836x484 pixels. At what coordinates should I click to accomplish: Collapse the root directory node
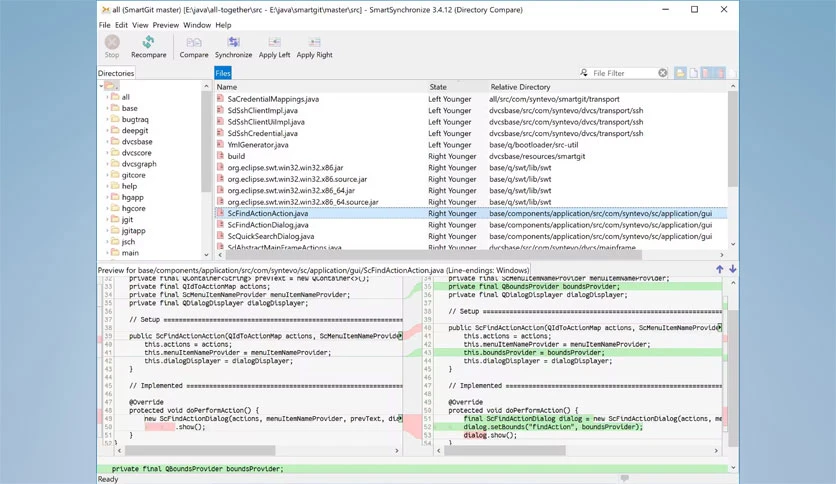click(101, 86)
